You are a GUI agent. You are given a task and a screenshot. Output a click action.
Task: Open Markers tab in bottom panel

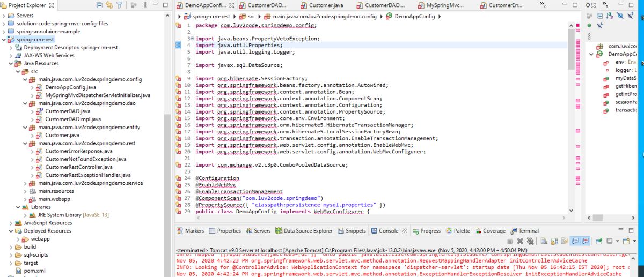coord(190,231)
